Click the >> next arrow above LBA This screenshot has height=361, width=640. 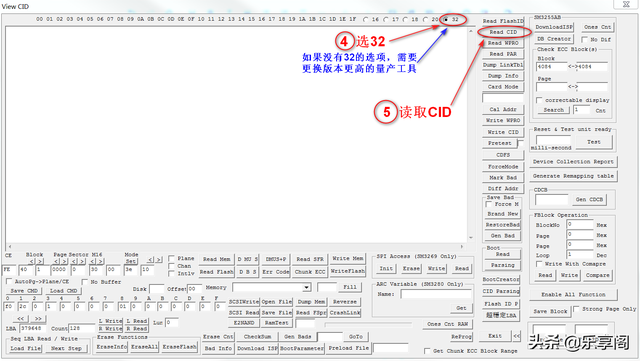pyautogui.click(x=38, y=319)
